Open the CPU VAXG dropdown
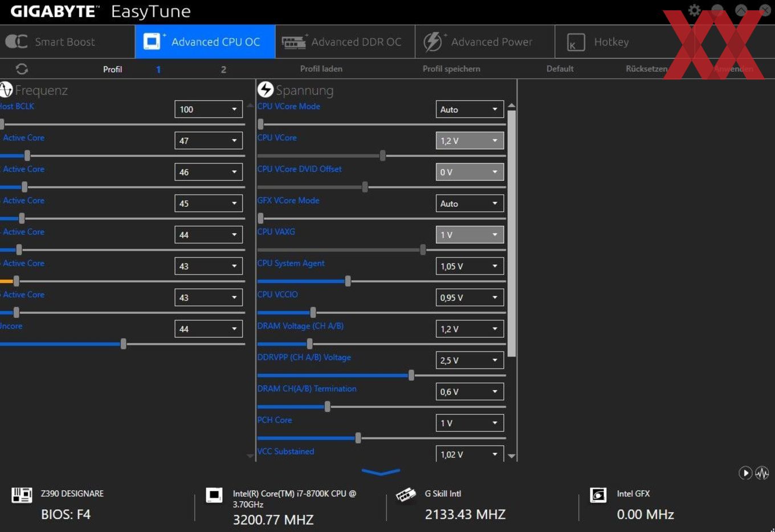The width and height of the screenshot is (775, 532). [x=470, y=235]
